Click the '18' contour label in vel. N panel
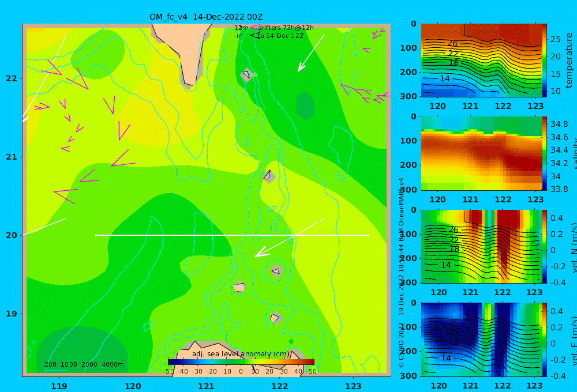Image resolution: width=577 pixels, height=392 pixels. [455, 249]
